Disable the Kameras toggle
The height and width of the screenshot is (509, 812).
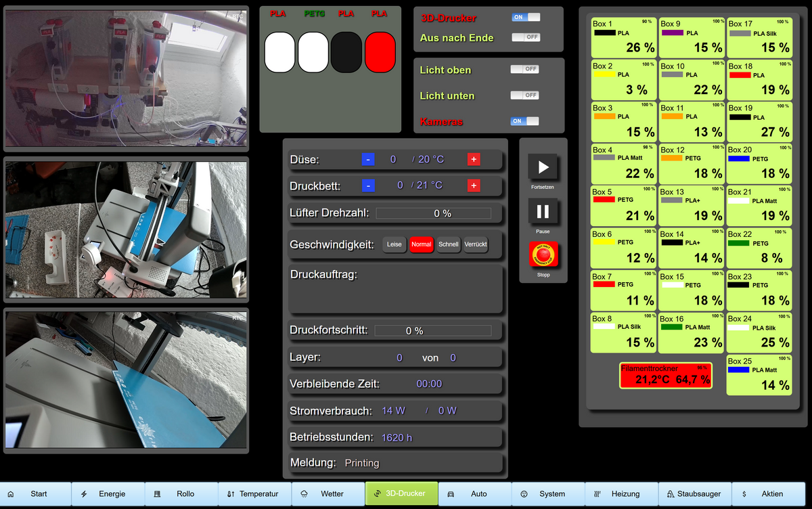524,121
